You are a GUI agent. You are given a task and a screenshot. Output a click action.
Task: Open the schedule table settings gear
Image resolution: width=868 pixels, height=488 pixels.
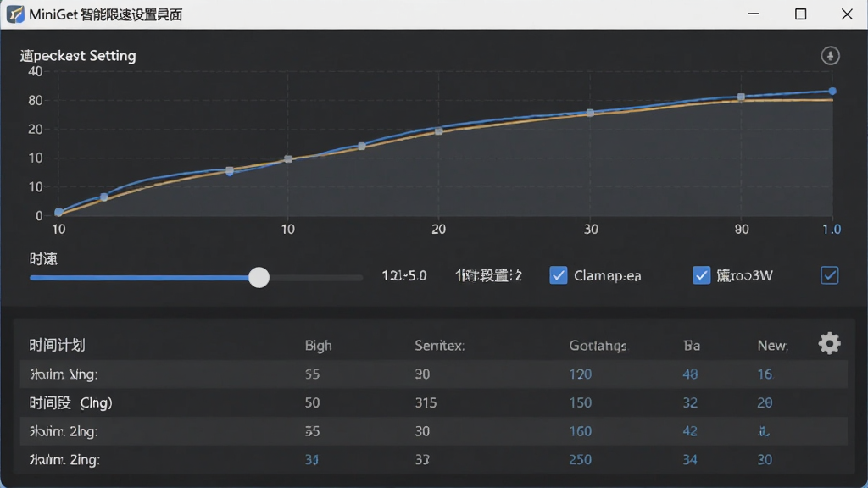[x=829, y=344]
